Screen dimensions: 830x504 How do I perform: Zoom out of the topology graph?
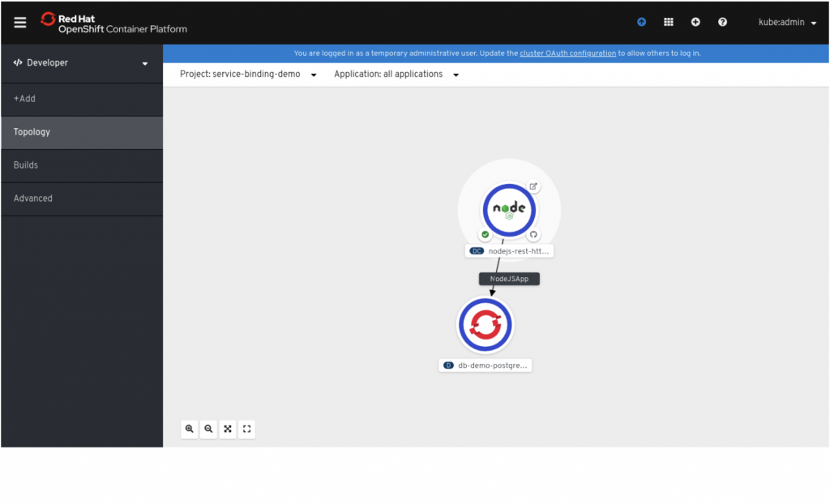click(208, 429)
